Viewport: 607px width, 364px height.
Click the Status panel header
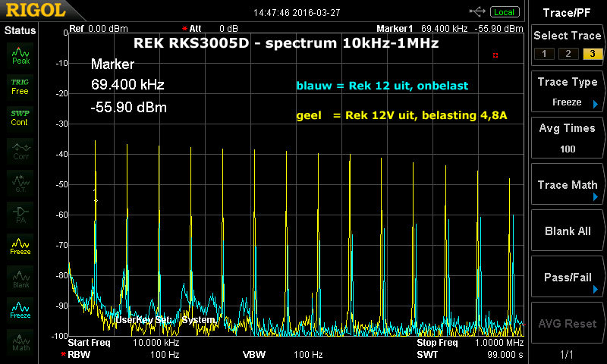pos(20,30)
